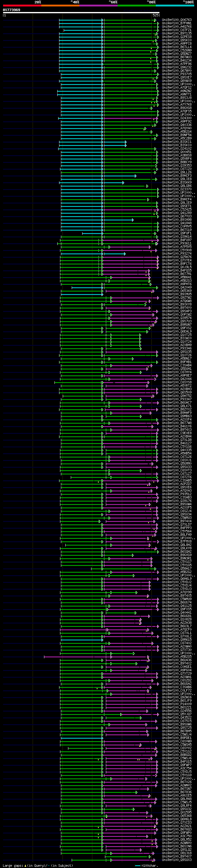Click the UniRef100_Q01595 label

click(x=176, y=812)
